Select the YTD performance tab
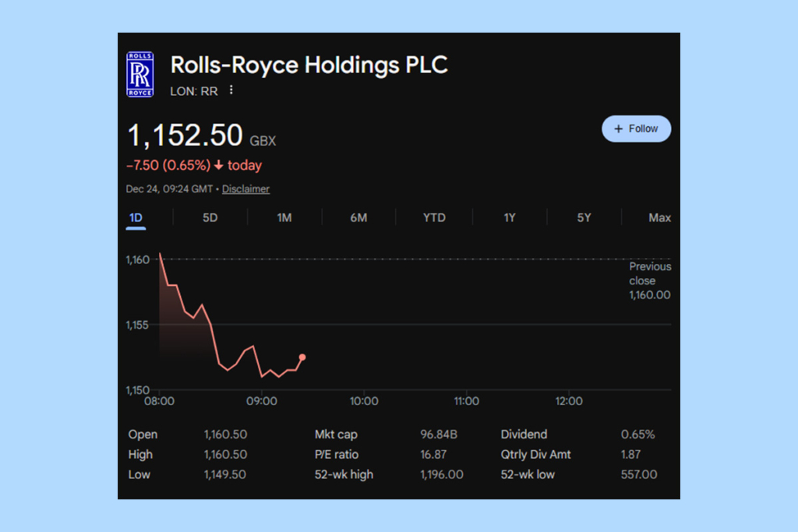The width and height of the screenshot is (798, 532). (433, 217)
